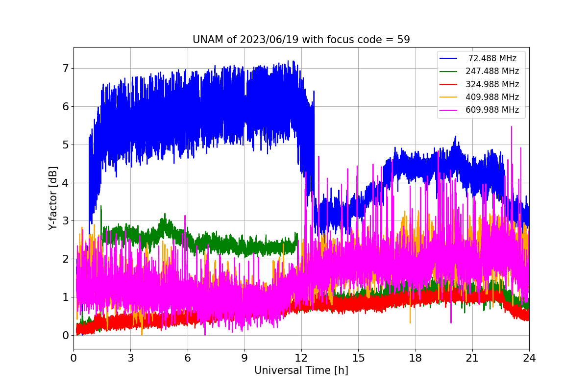Click x-axis tick label '0'
This screenshot has width=588, height=392.
(x=73, y=358)
